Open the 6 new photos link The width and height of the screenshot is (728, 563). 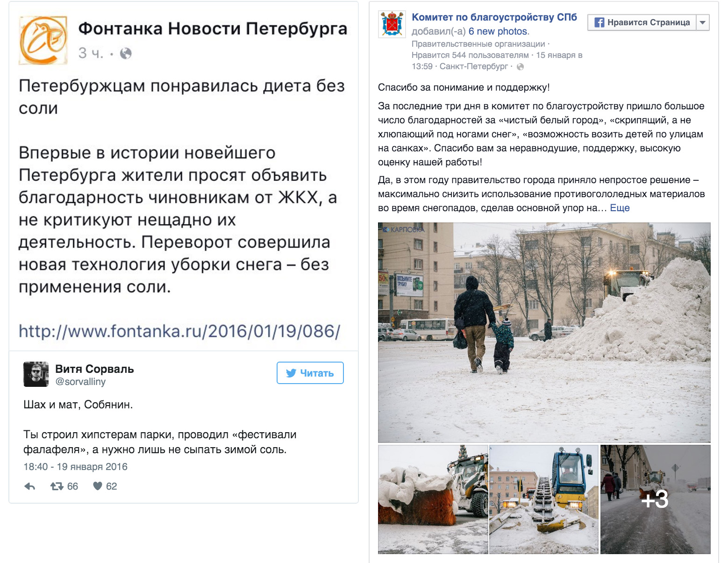[498, 31]
